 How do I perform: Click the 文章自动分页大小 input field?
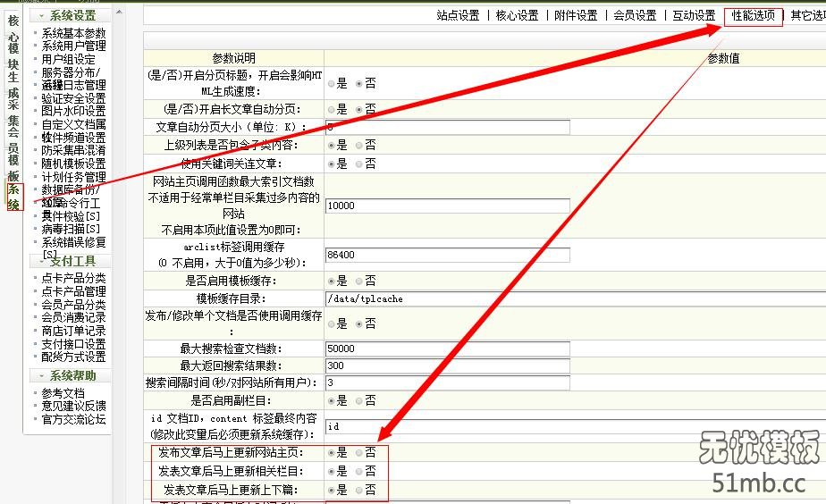pos(448,127)
